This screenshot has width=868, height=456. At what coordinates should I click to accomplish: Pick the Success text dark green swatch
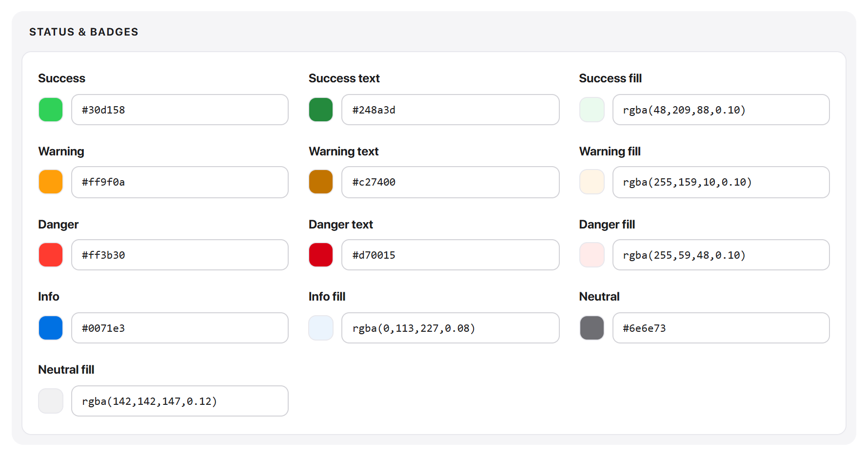(321, 110)
